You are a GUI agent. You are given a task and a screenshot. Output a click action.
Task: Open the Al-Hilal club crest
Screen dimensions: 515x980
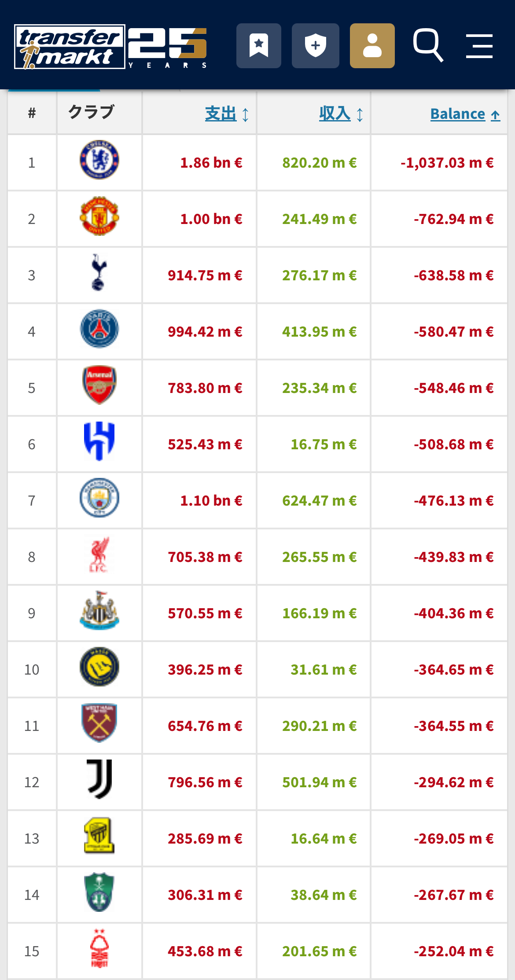(x=99, y=441)
